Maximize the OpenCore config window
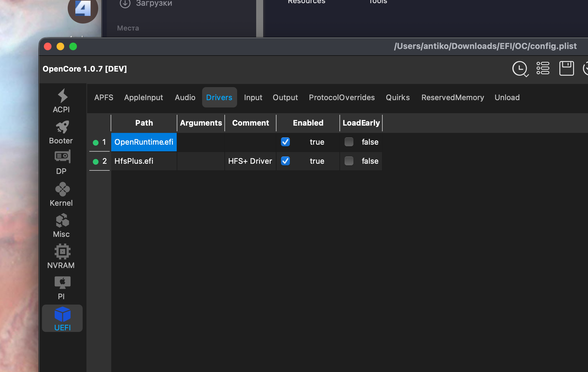Screen dimensions: 588x372 (x=73, y=46)
